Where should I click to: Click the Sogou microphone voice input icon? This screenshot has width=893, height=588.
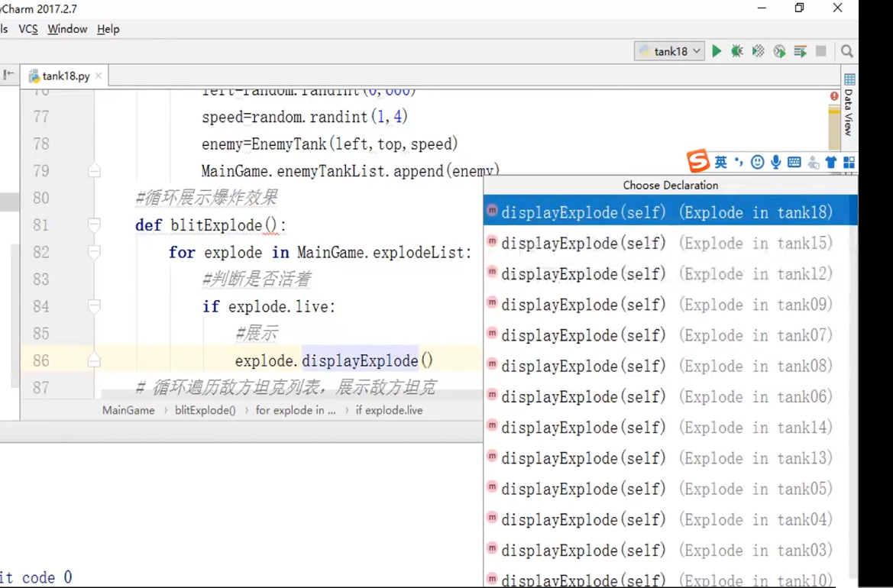pyautogui.click(x=775, y=162)
